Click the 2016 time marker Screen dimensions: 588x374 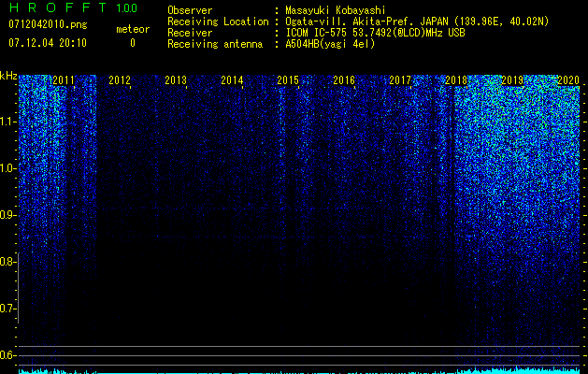coord(344,80)
